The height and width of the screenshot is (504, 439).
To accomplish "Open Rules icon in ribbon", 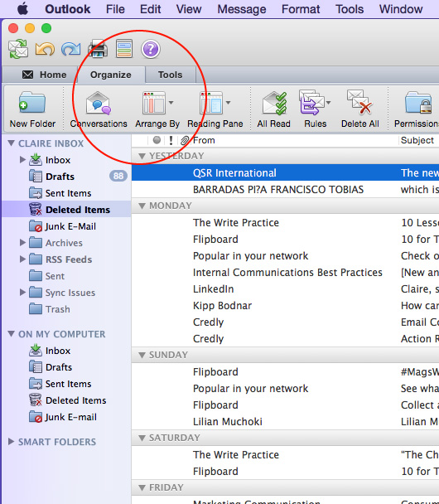I will 311,103.
